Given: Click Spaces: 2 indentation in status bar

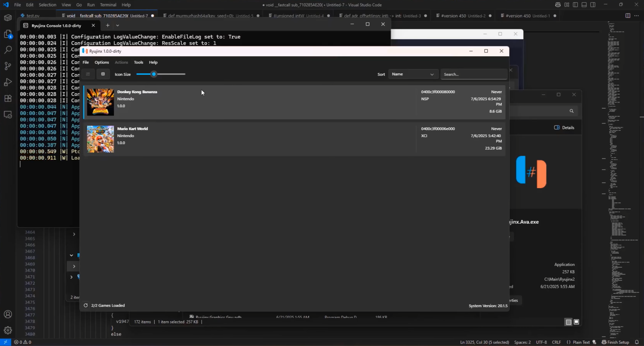Looking at the screenshot, I should (x=522, y=342).
